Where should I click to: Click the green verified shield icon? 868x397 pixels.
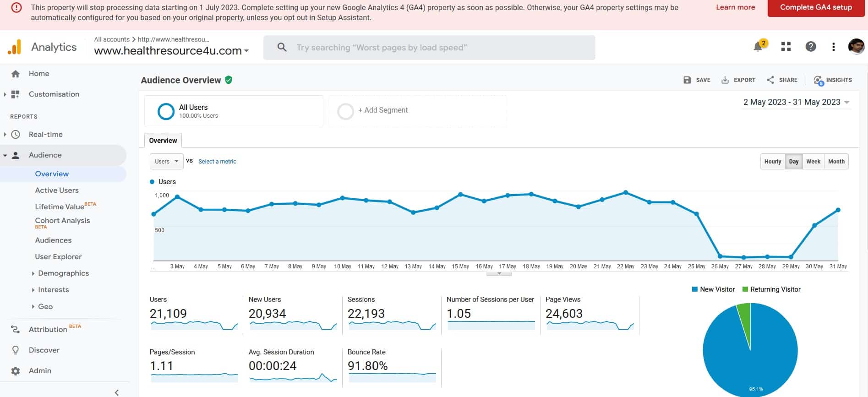229,80
